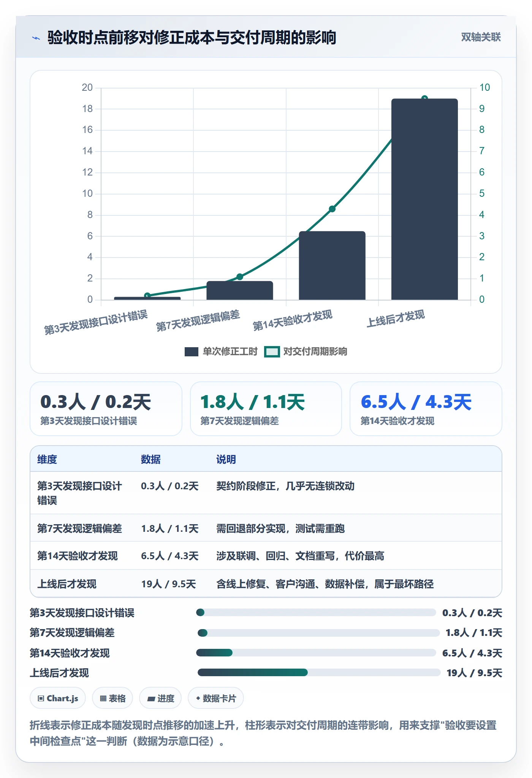The height and width of the screenshot is (778, 532).
Task: Click line point at 第3天 bar
Action: 147,296
